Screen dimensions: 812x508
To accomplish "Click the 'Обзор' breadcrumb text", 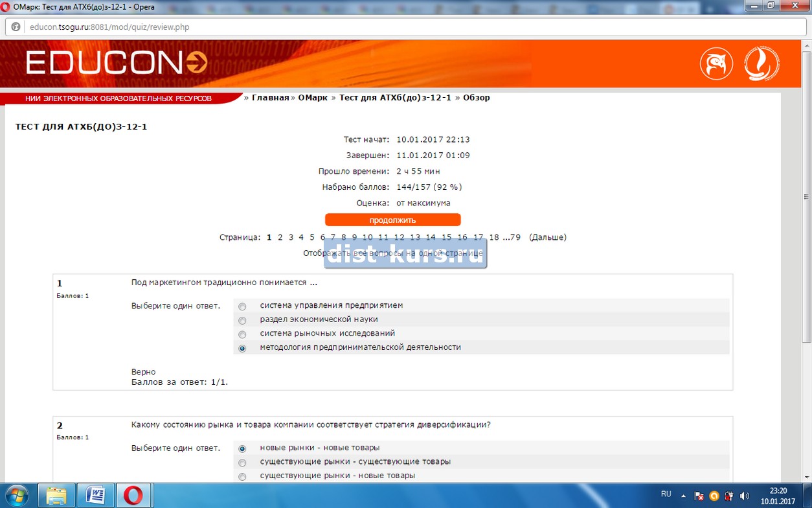I will click(x=477, y=98).
